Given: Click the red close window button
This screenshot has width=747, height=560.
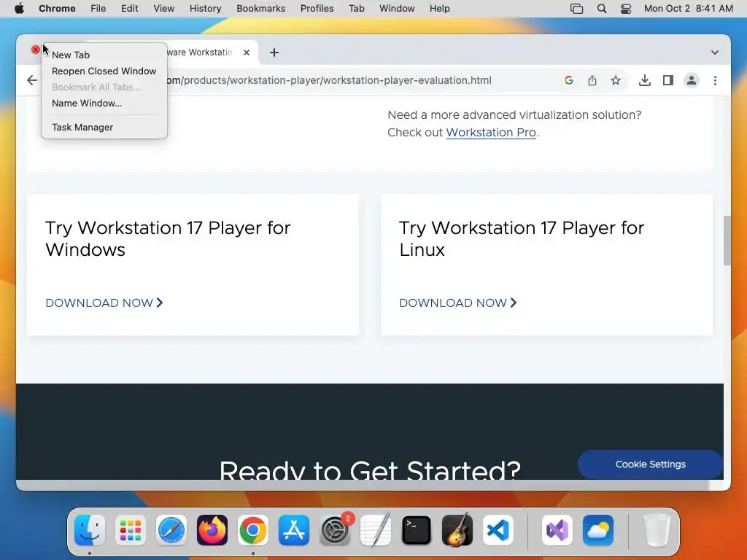Looking at the screenshot, I should 35,50.
